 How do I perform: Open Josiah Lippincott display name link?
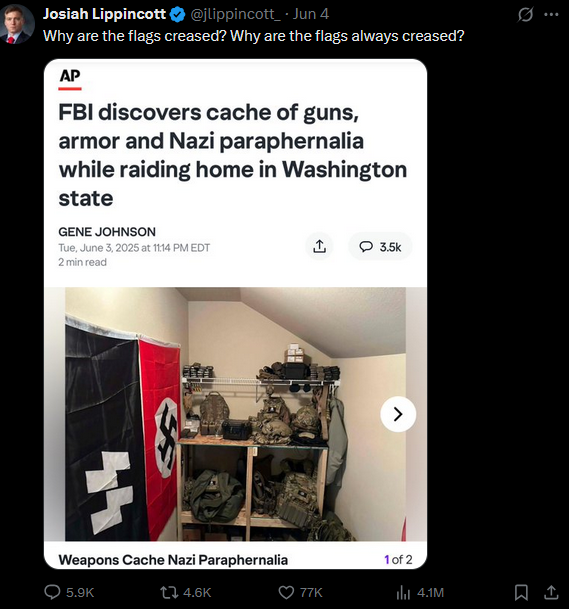(104, 14)
